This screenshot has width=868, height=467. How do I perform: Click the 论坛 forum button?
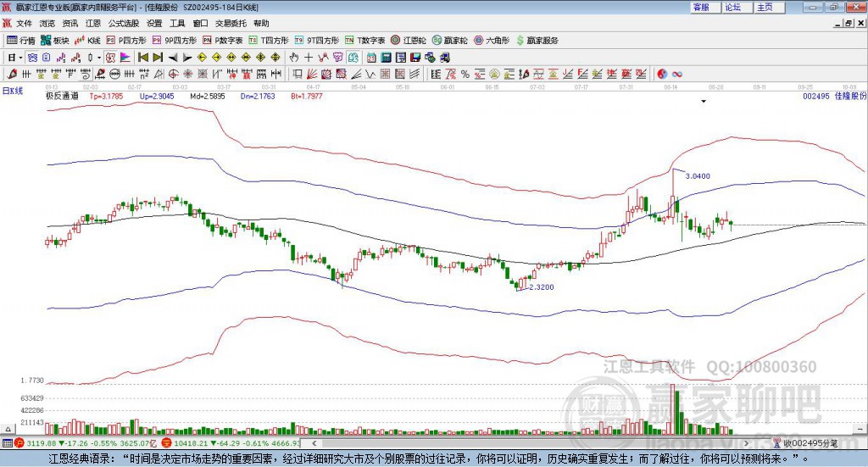(737, 7)
